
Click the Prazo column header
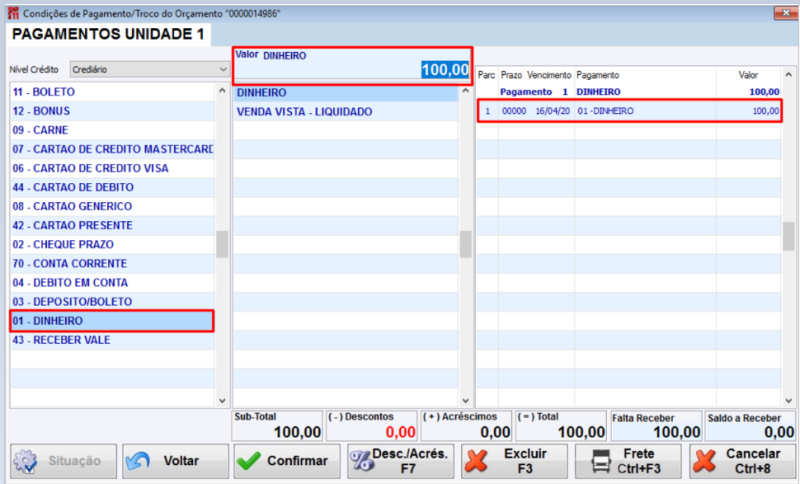(x=511, y=75)
